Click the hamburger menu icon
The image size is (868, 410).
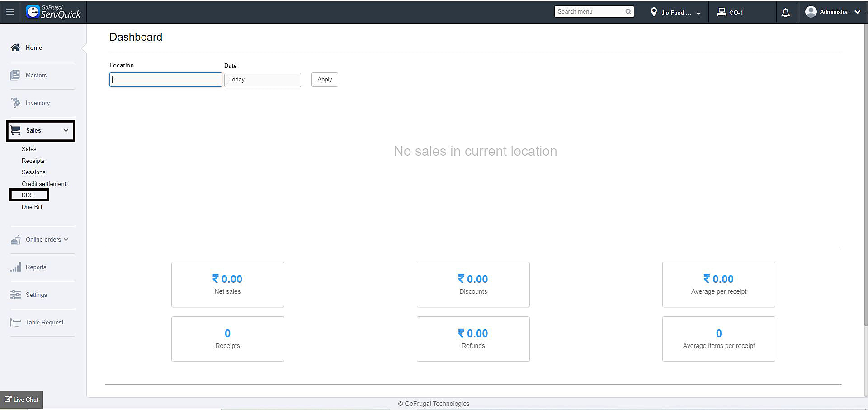(x=10, y=12)
